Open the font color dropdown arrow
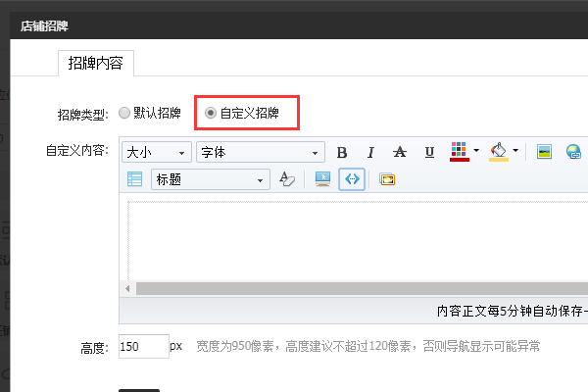588x392 pixels. [x=476, y=151]
